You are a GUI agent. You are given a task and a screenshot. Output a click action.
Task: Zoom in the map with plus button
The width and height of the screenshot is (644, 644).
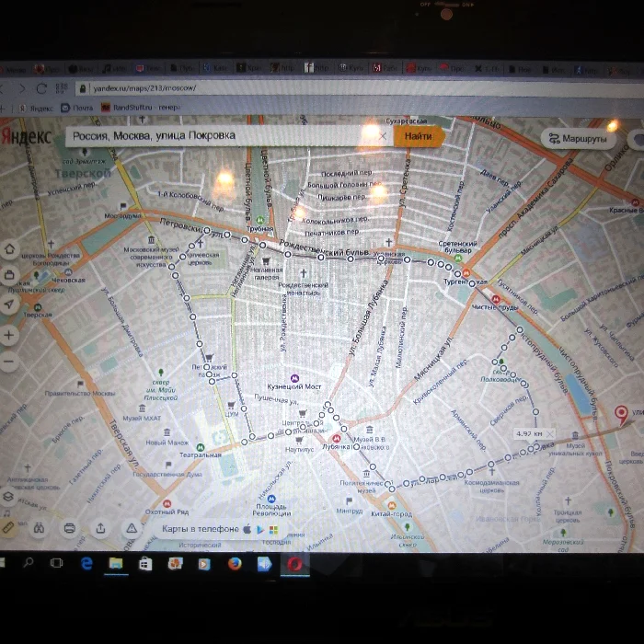[x=9, y=335]
